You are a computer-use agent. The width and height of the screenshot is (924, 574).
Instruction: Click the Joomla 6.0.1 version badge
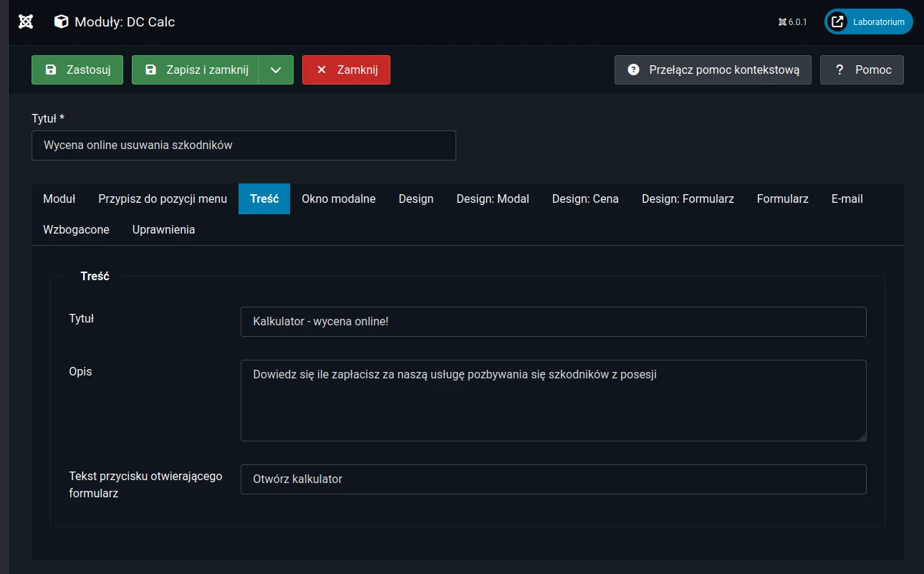(x=793, y=21)
